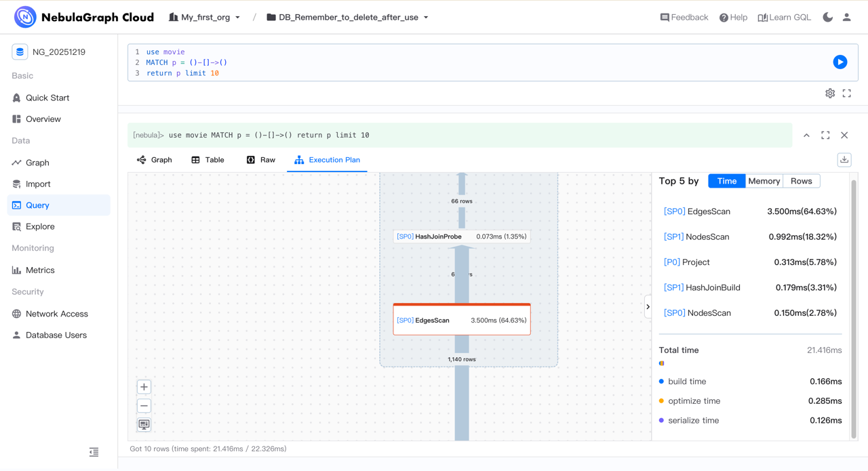The width and height of the screenshot is (868, 471).
Task: Open the My_first_org organization dropdown
Action: tap(204, 18)
